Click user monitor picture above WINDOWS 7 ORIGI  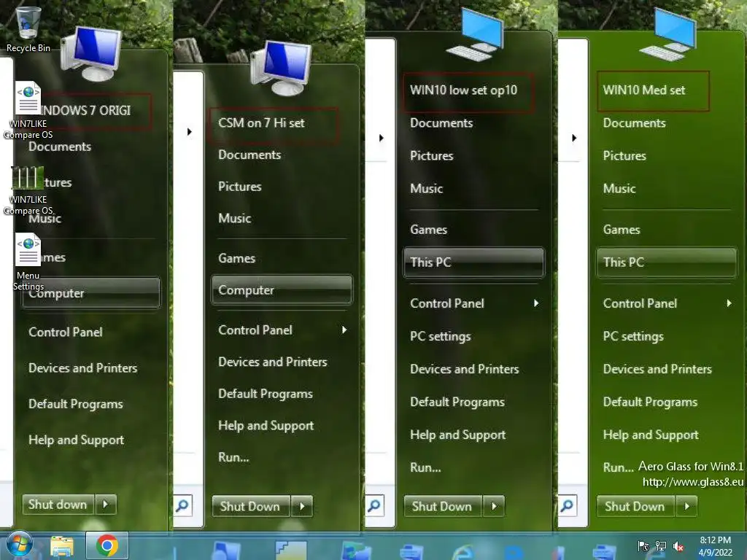point(93,53)
